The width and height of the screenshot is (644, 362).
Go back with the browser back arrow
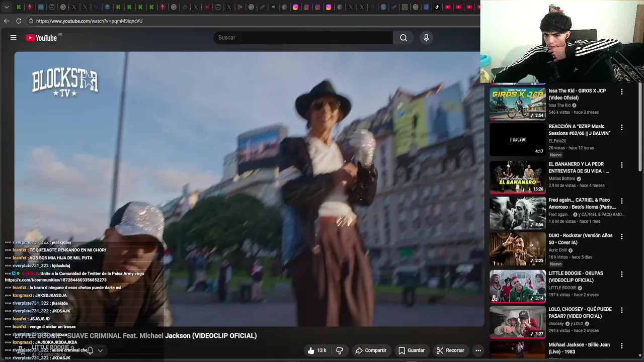click(x=7, y=21)
